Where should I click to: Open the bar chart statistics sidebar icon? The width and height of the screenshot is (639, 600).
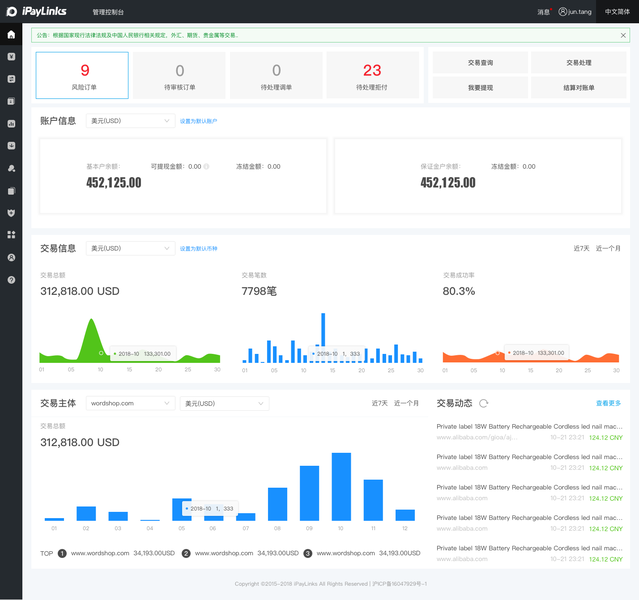click(11, 124)
